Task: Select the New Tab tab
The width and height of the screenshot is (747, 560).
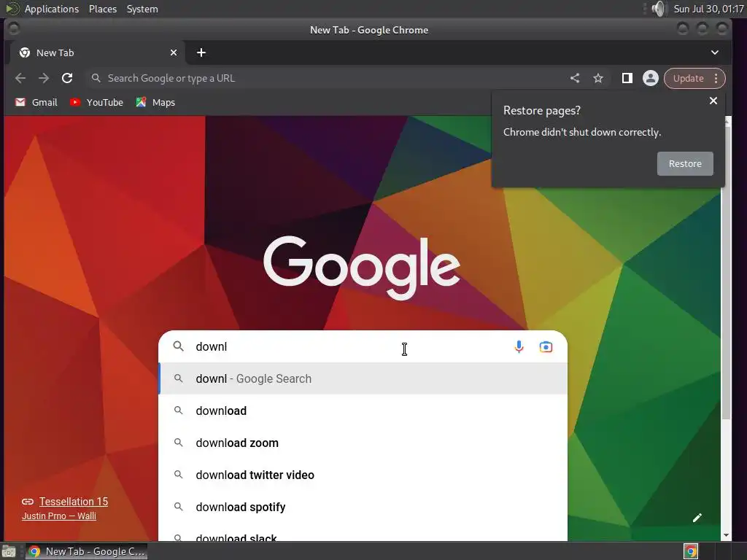Action: coord(98,52)
